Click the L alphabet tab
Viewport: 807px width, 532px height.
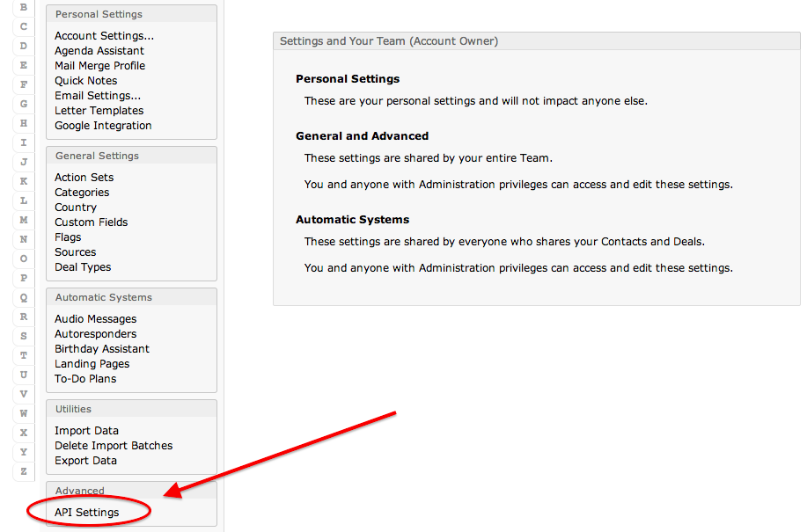24,200
